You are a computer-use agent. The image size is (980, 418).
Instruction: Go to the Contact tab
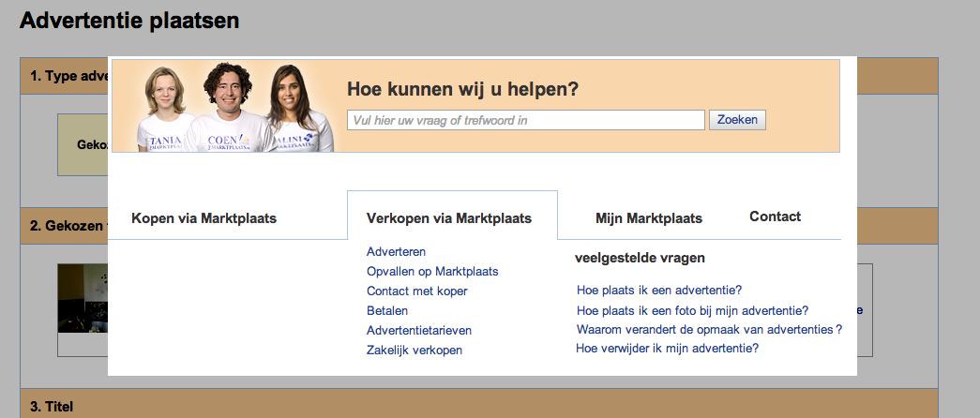pyautogui.click(x=775, y=216)
